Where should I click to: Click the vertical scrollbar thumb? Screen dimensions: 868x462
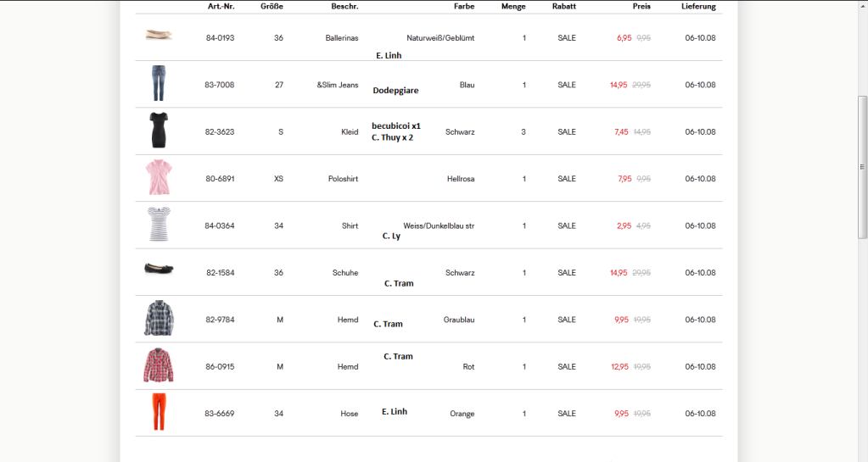coord(862,167)
